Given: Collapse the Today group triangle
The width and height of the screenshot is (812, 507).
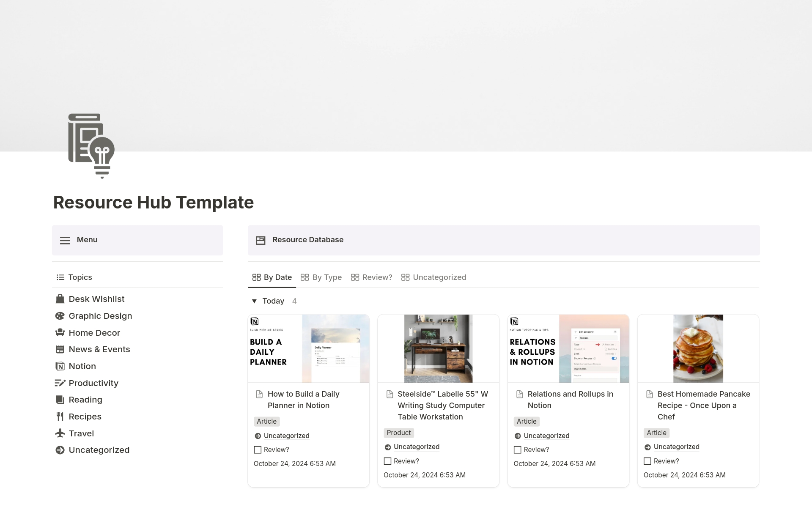Looking at the screenshot, I should pos(254,301).
